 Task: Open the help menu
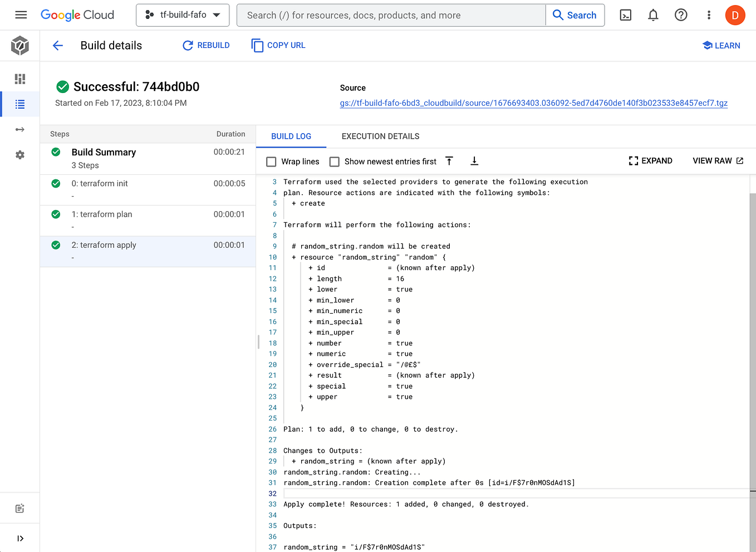click(x=681, y=15)
